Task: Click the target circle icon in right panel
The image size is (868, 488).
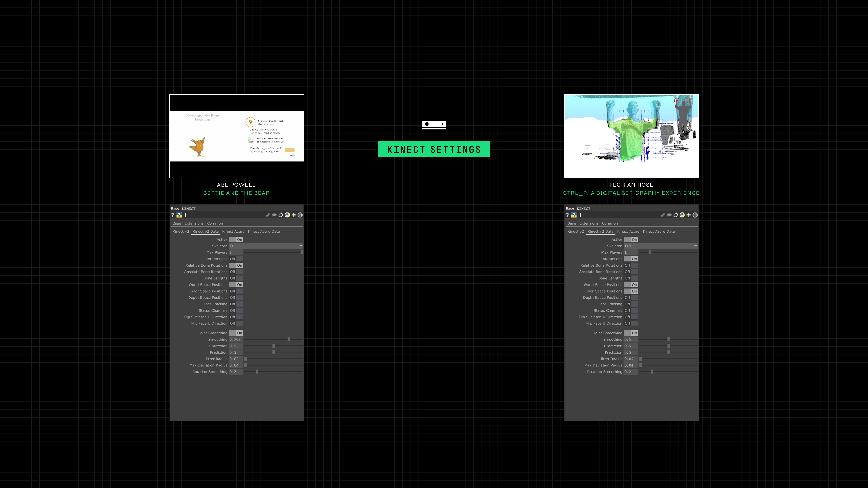Action: (x=695, y=215)
